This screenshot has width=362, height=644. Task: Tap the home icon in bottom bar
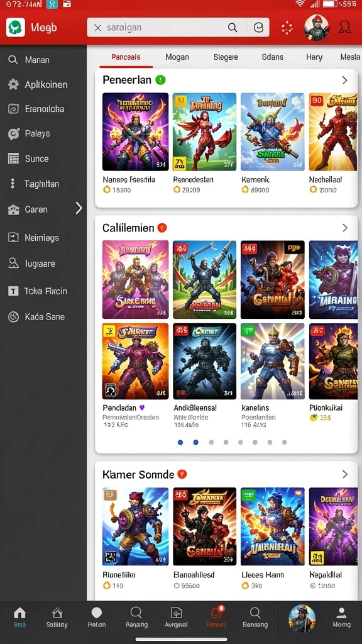(x=19, y=614)
